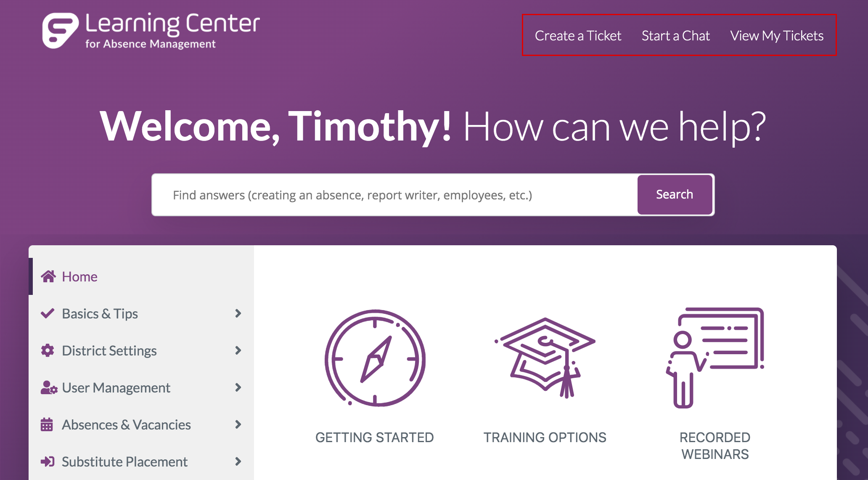Open the Training Options graduation cap icon
The height and width of the screenshot is (480, 868).
coord(545,358)
